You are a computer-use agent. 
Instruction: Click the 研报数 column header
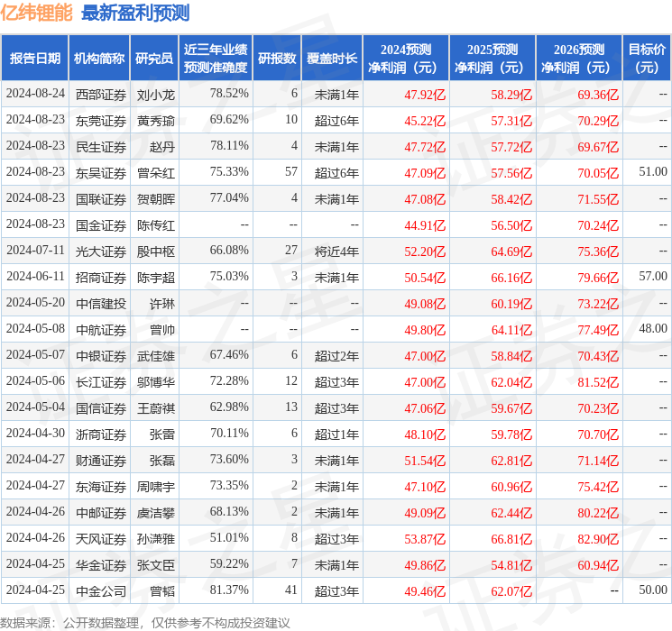coord(277,59)
